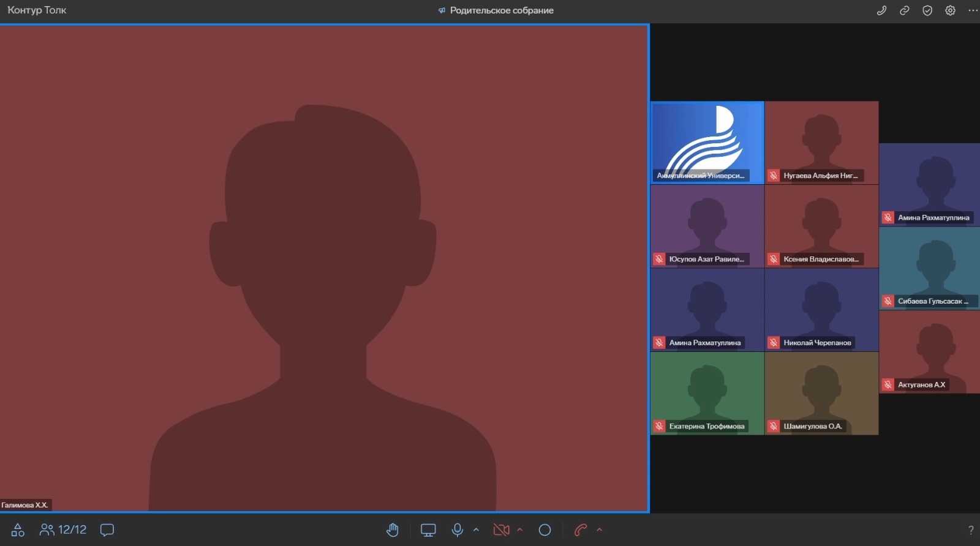This screenshot has height=546, width=980.
Task: Turn on the disabled camera
Action: tap(501, 530)
